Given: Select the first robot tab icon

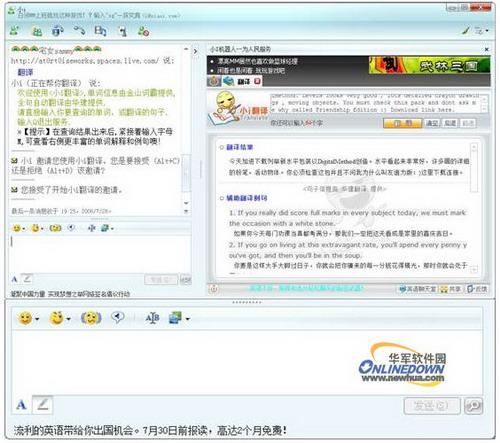Looking at the screenshot, I should click(214, 81).
